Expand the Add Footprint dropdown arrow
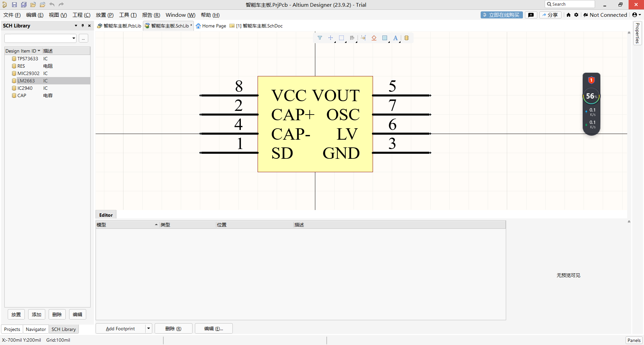644x345 pixels. 149,329
